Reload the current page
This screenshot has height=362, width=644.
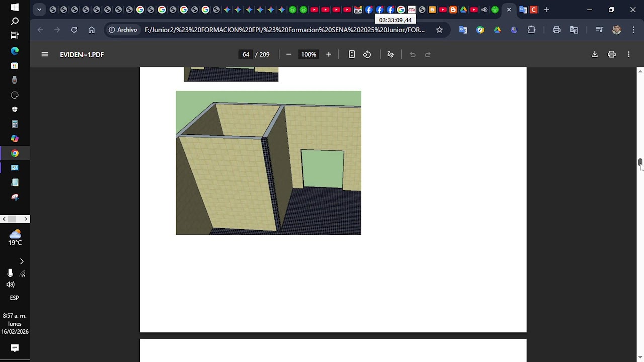74,30
